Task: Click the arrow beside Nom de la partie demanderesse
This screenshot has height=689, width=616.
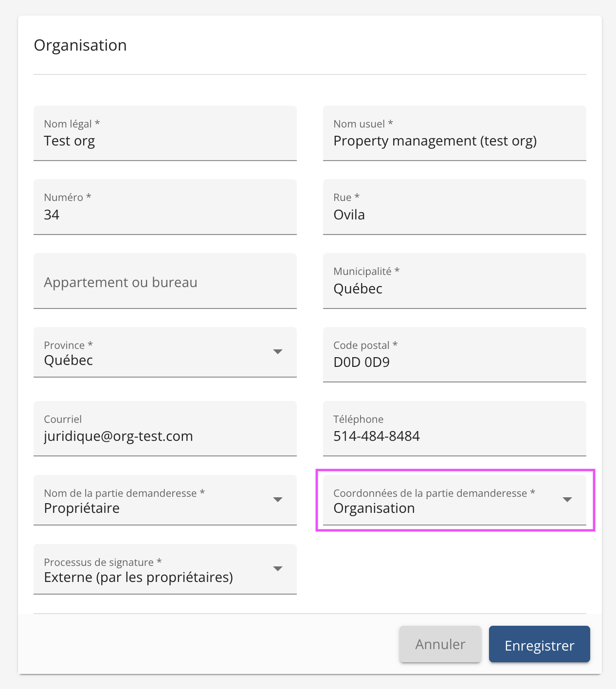Action: pos(278,500)
